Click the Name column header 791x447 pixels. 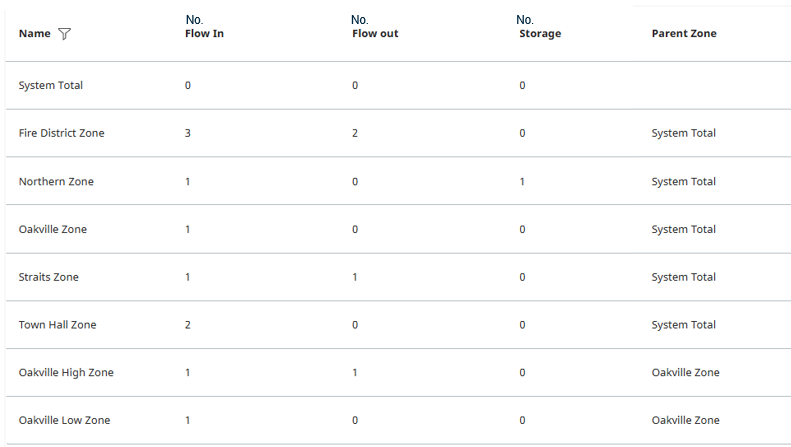34,34
